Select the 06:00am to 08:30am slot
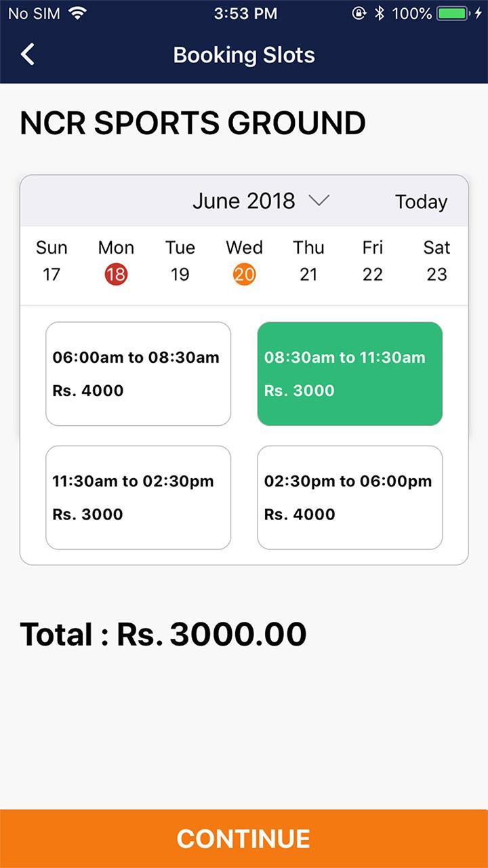 [138, 374]
